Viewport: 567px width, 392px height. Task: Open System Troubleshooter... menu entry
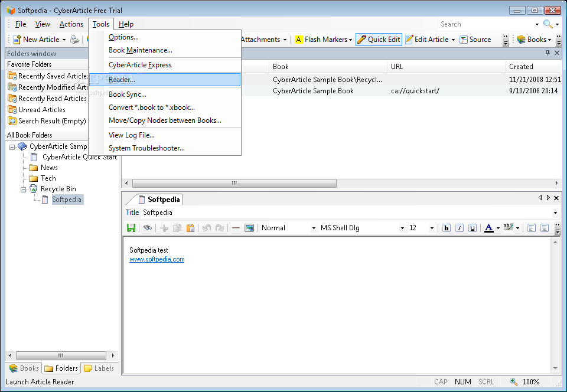click(x=165, y=149)
